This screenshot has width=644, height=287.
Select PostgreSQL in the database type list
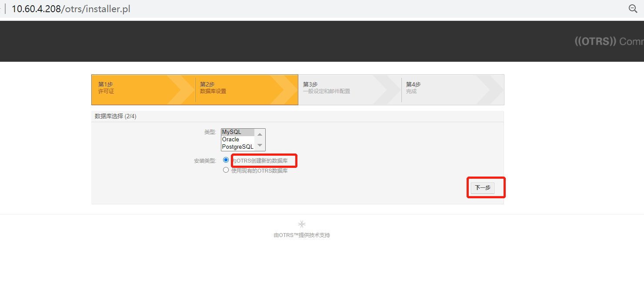(x=237, y=147)
